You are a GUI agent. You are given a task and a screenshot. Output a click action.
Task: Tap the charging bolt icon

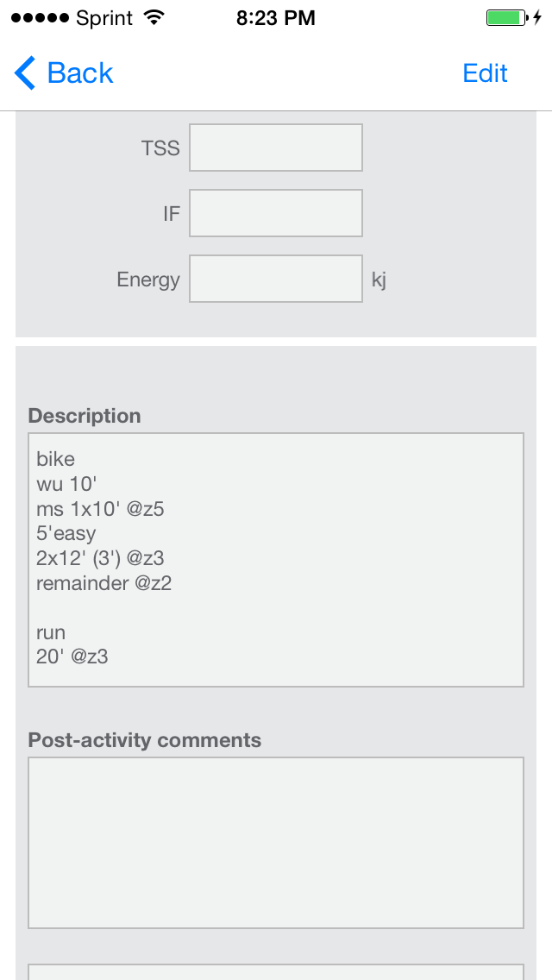pyautogui.click(x=537, y=18)
